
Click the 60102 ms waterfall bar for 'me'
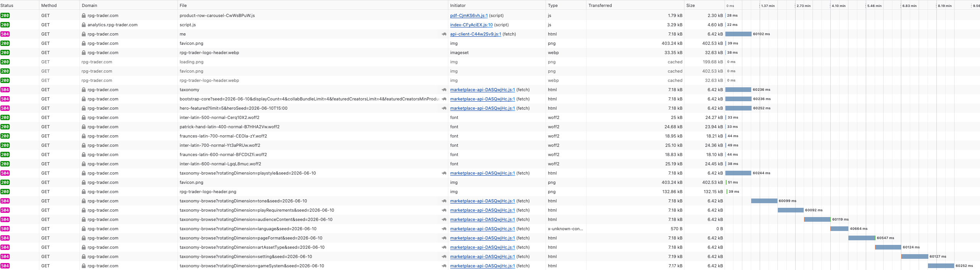click(x=738, y=34)
